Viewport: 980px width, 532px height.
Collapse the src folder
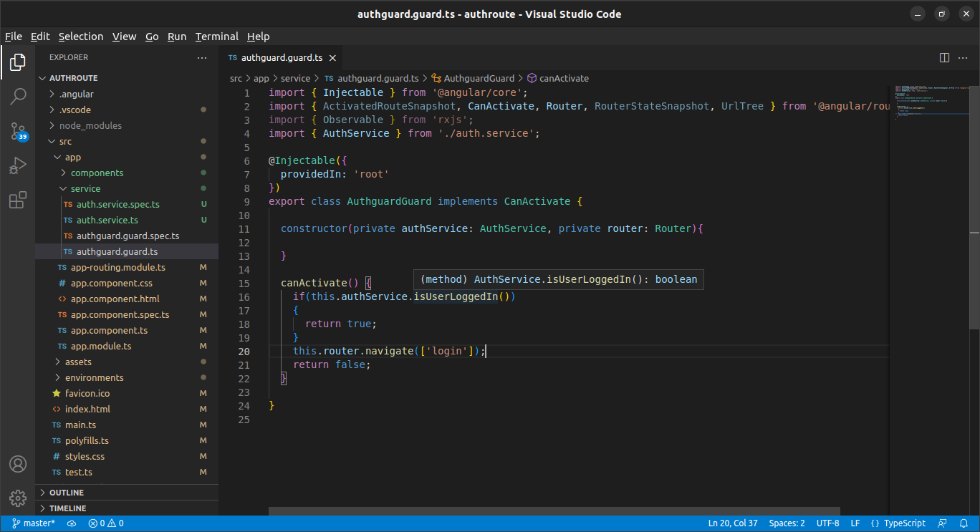click(x=127, y=141)
